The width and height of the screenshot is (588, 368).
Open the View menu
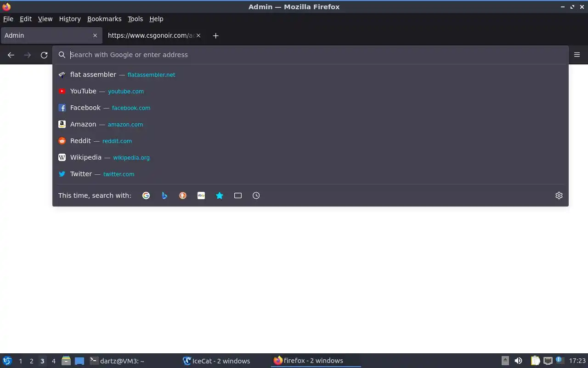[45, 19]
